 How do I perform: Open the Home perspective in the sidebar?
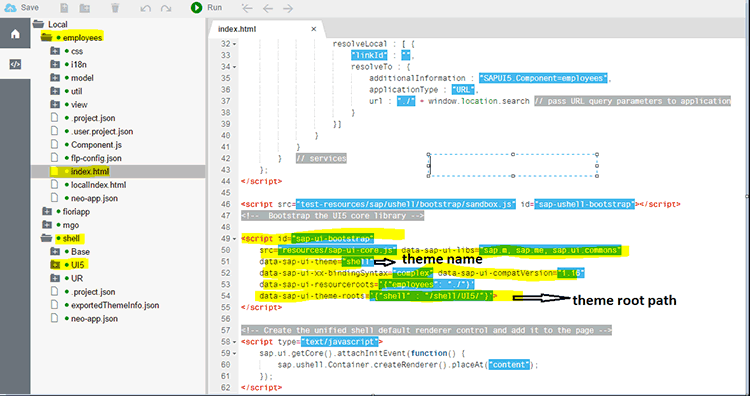click(15, 34)
